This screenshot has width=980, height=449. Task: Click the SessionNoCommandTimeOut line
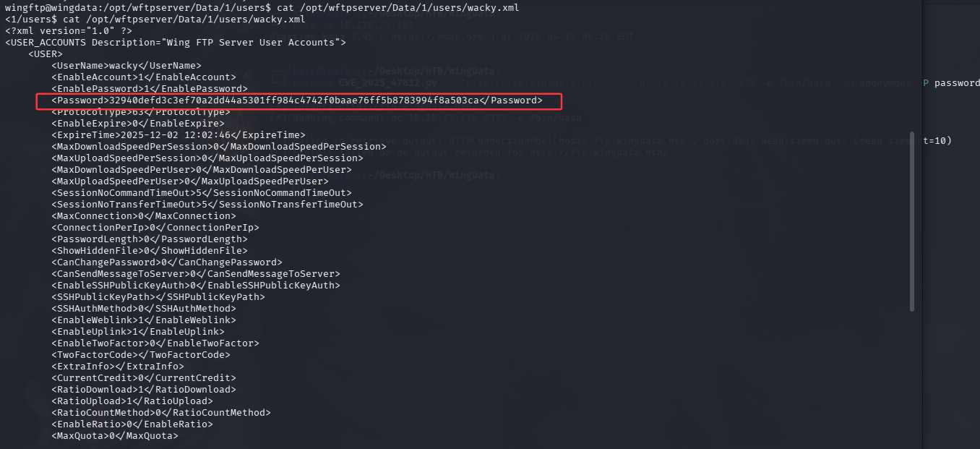pos(202,193)
